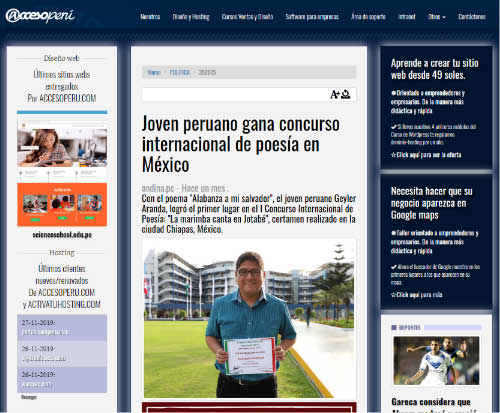Click the 'Diseño web' sidebar section title
The height and width of the screenshot is (413, 500).
pos(62,58)
